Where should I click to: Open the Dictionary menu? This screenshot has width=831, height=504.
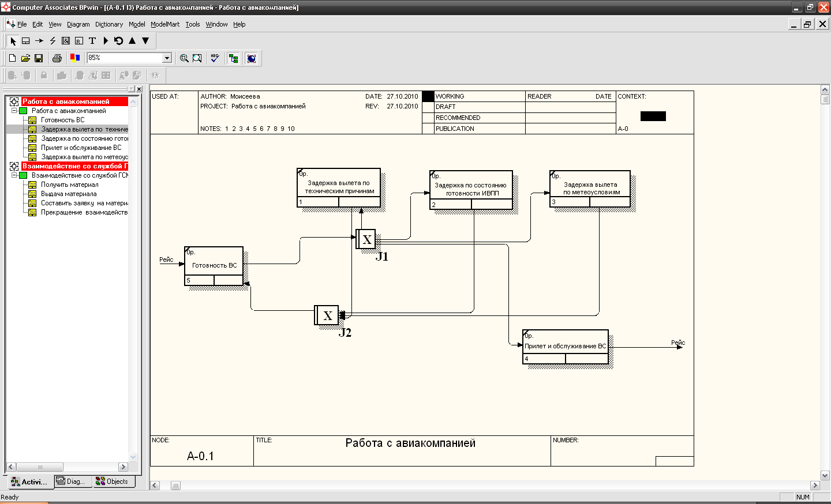[x=108, y=24]
